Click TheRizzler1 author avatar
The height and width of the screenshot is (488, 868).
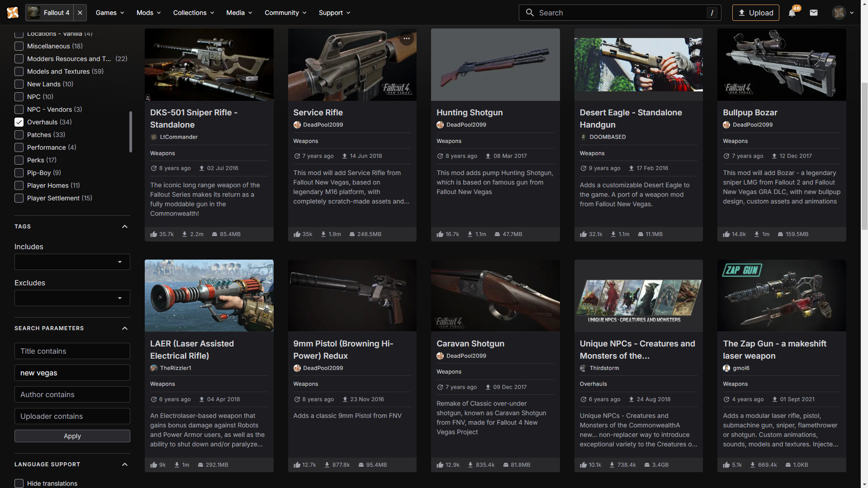point(154,368)
